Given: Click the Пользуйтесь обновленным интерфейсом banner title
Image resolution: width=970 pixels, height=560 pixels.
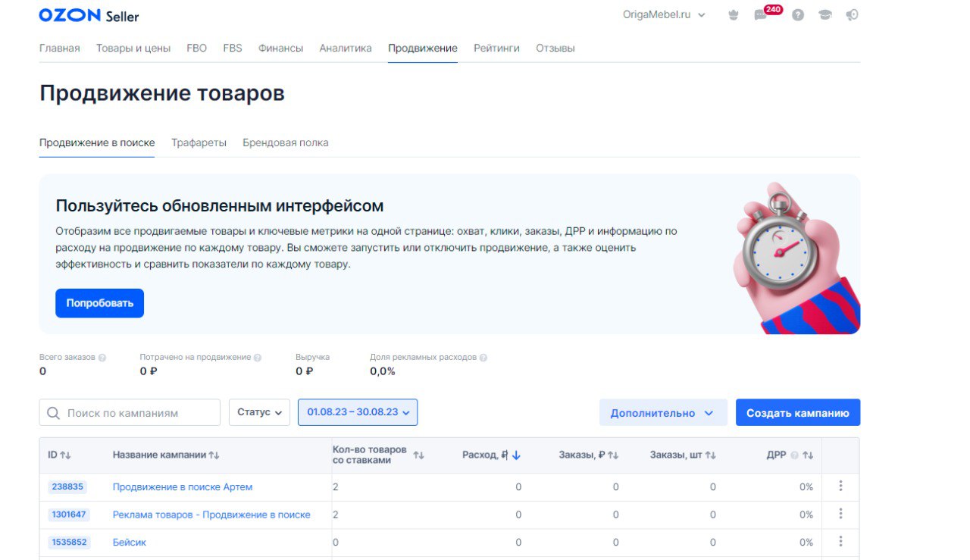Looking at the screenshot, I should coord(220,205).
